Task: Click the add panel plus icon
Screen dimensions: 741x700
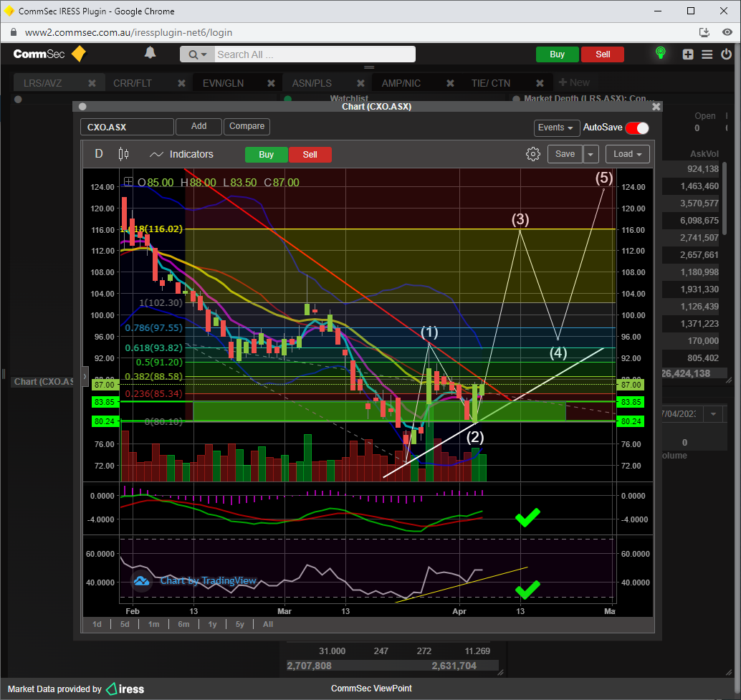Action: (688, 54)
